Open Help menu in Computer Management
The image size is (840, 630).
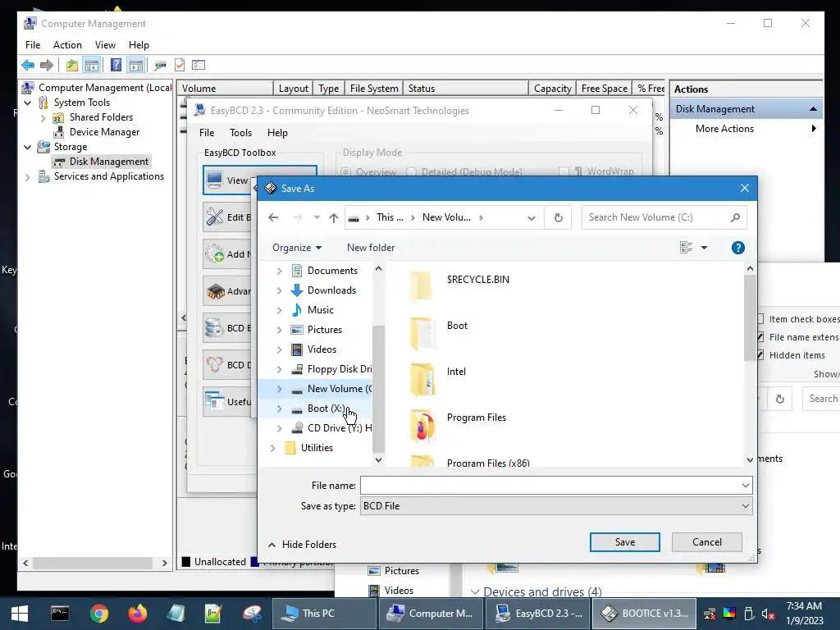(x=139, y=45)
